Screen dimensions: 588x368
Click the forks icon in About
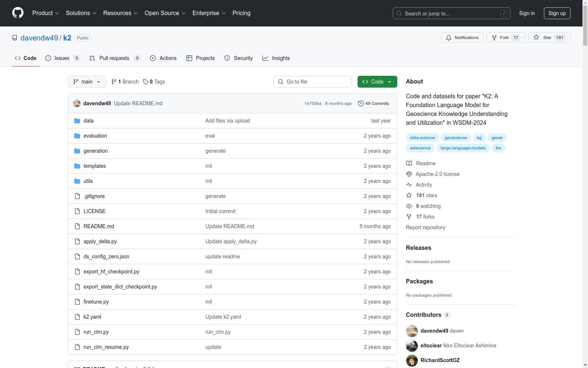coord(409,217)
